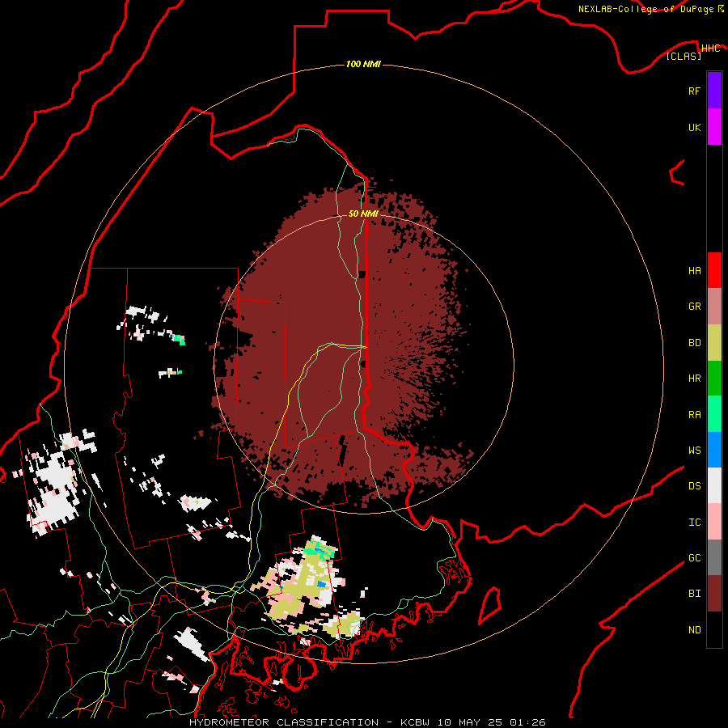Click the WS blue legend swatch
The image size is (728, 728).
[x=714, y=450]
